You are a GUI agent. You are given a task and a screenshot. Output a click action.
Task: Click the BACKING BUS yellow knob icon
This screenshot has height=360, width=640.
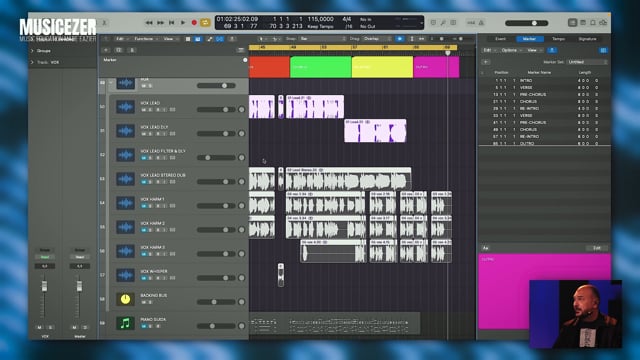pos(125,299)
